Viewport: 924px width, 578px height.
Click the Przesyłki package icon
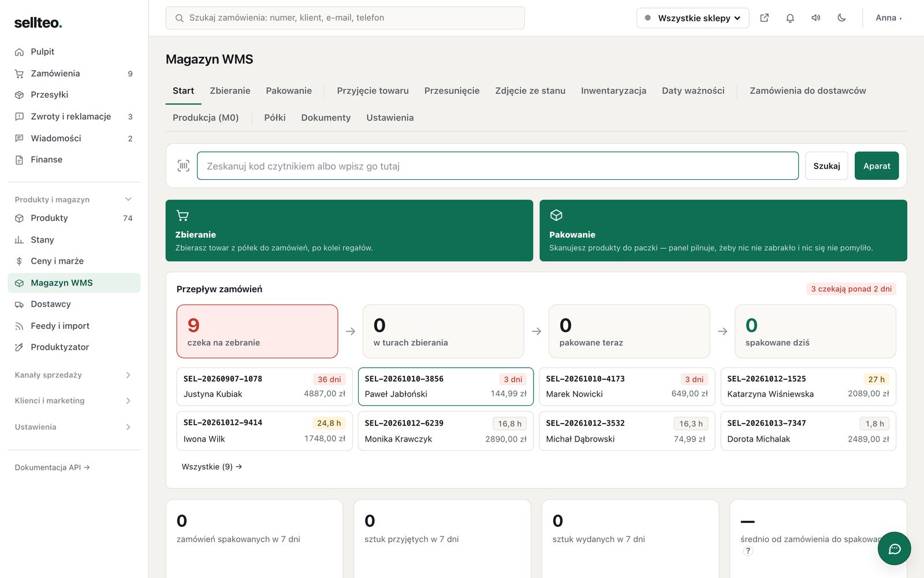pos(19,95)
